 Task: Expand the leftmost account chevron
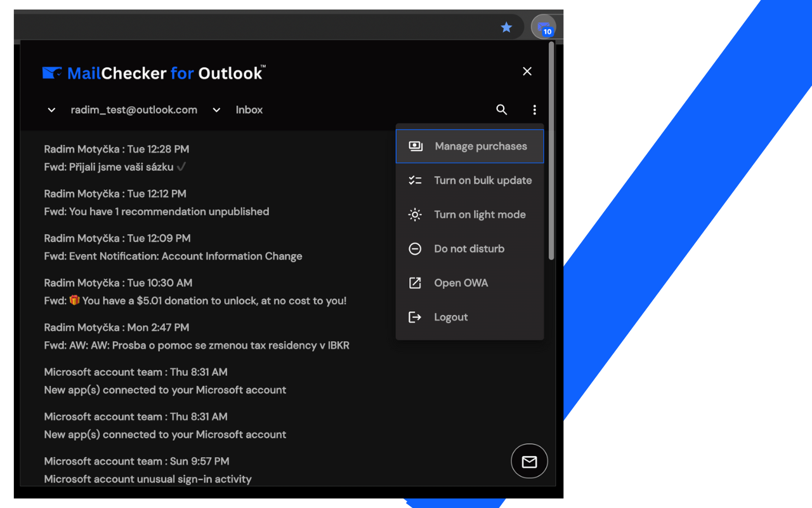(x=51, y=109)
